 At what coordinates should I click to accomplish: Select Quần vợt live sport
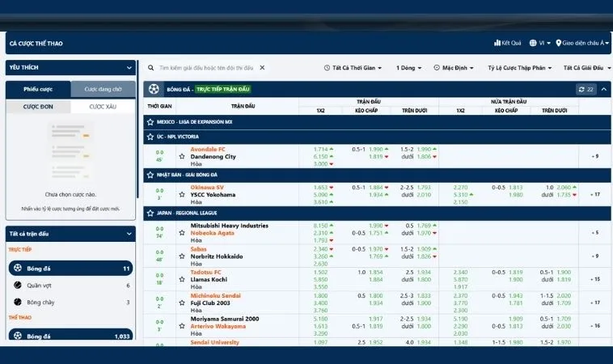(x=70, y=286)
